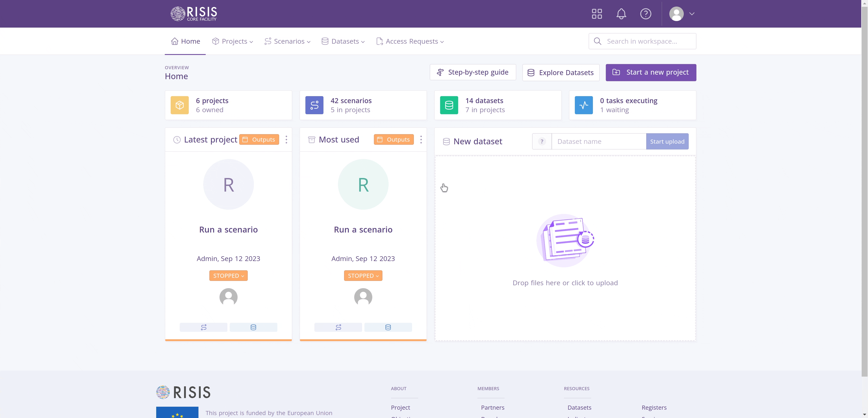This screenshot has height=418, width=868.
Task: Click the help question mark icon in header
Action: click(x=645, y=14)
